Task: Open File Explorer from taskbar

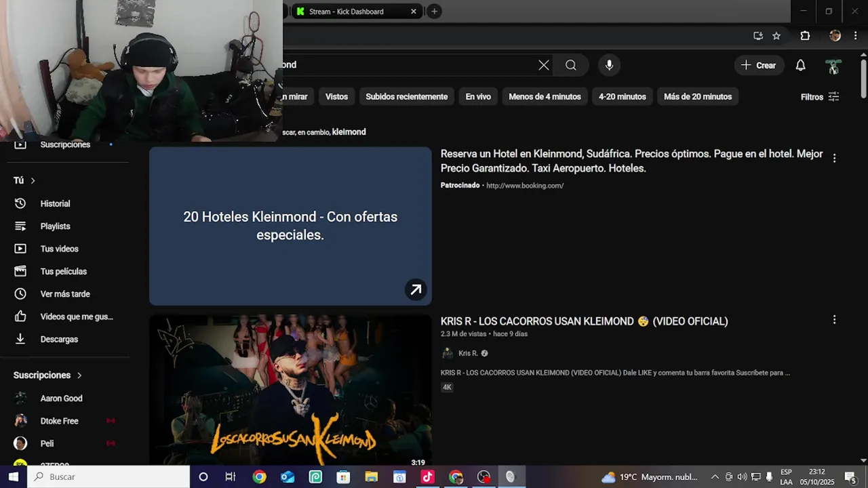Action: click(371, 476)
